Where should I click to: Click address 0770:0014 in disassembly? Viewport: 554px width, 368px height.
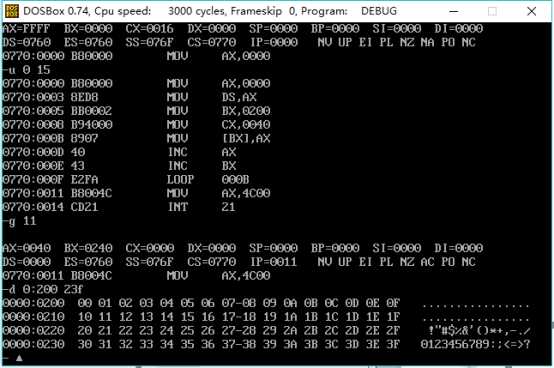click(x=34, y=207)
